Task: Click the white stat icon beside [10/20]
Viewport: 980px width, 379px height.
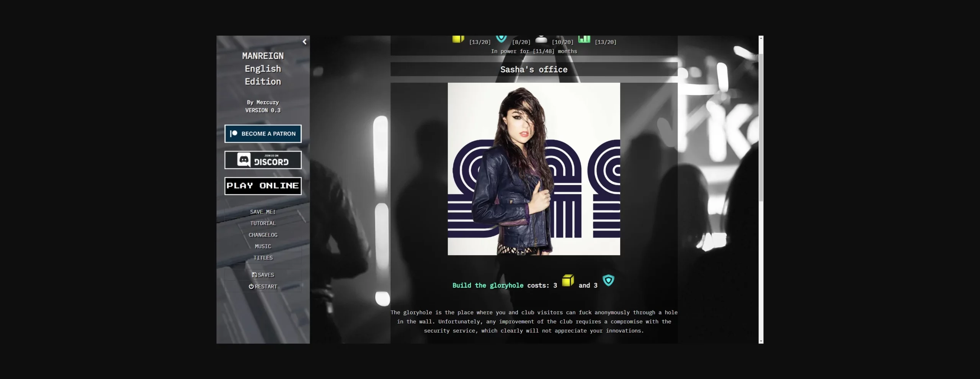Action: (541, 39)
